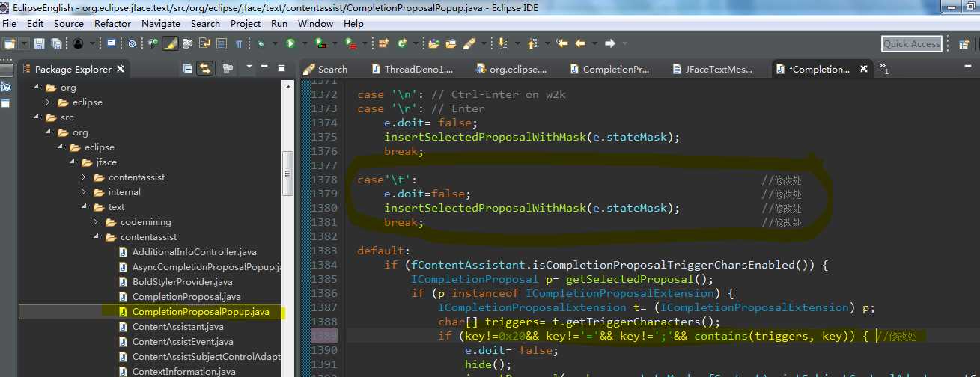Click the Open Type folder icon

(x=434, y=43)
